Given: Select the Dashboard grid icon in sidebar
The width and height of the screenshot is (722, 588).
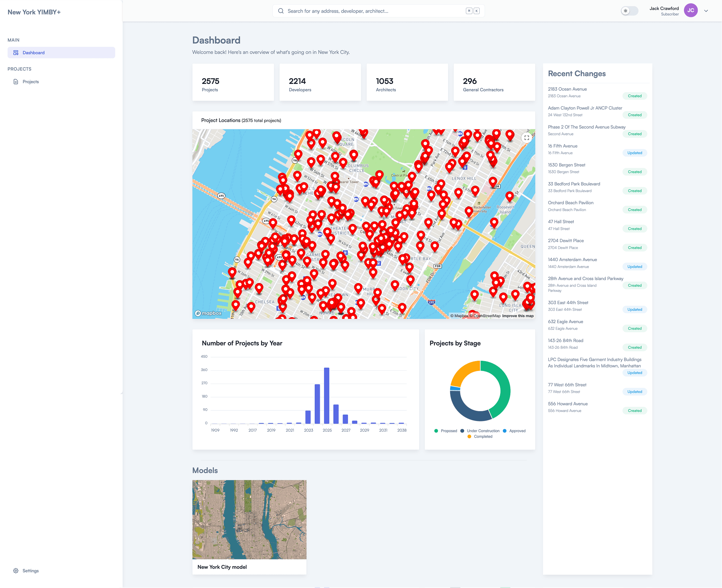Looking at the screenshot, I should click(16, 52).
